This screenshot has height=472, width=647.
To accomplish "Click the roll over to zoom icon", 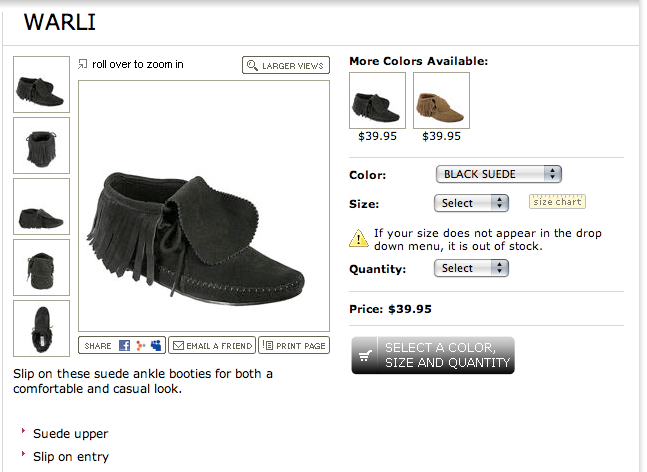I will tap(84, 65).
